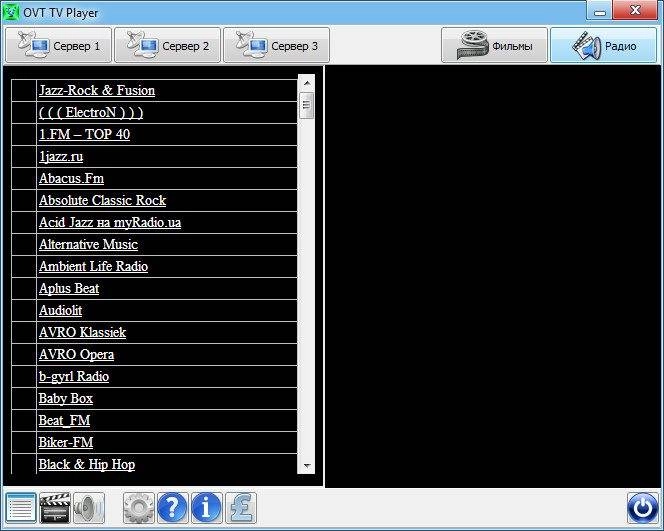Switch to Сервер 3

point(276,45)
